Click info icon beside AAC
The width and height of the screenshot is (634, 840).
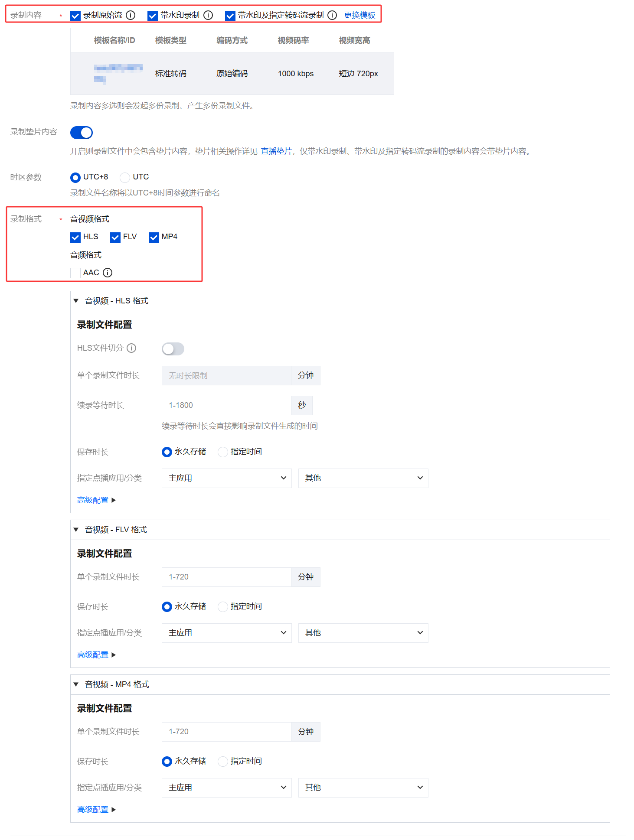pyautogui.click(x=108, y=273)
